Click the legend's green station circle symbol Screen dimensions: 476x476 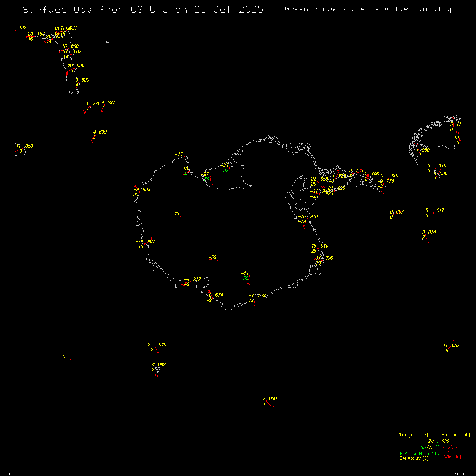tap(438, 444)
